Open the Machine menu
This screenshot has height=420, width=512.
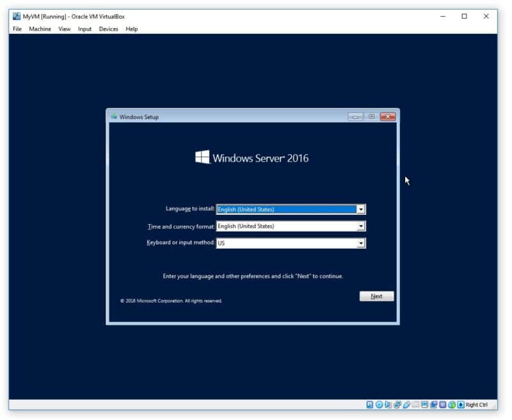40,29
